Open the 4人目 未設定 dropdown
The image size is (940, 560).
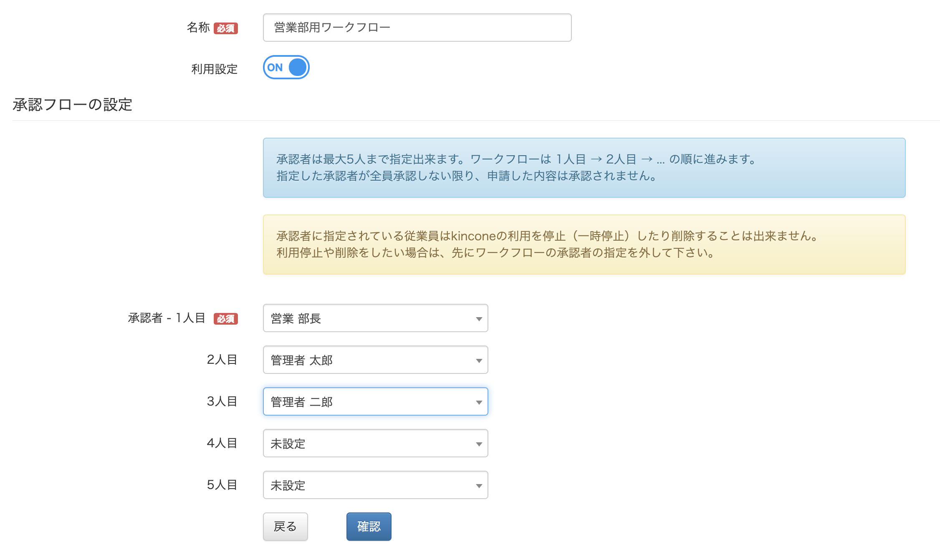click(x=375, y=444)
